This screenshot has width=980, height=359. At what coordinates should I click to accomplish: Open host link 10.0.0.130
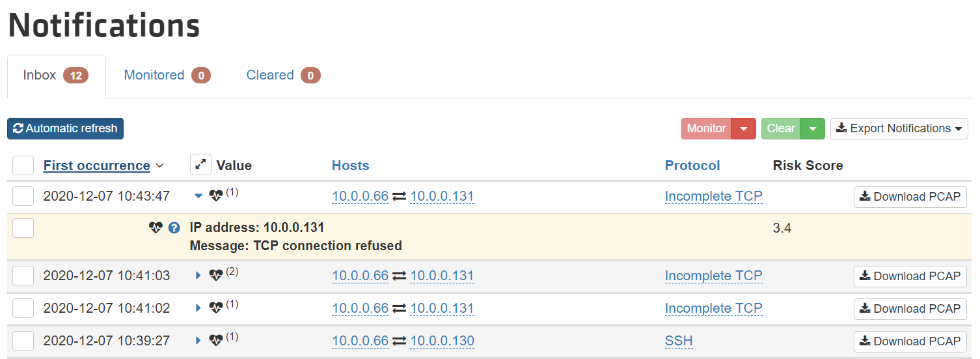(x=442, y=341)
